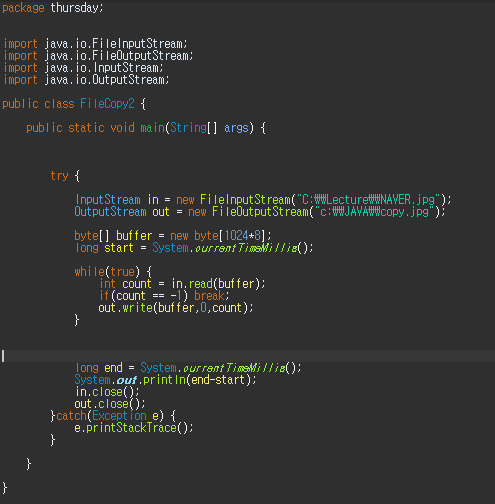Click 'e.printStackTrace()' statement
The width and height of the screenshot is (495, 504).
click(134, 428)
